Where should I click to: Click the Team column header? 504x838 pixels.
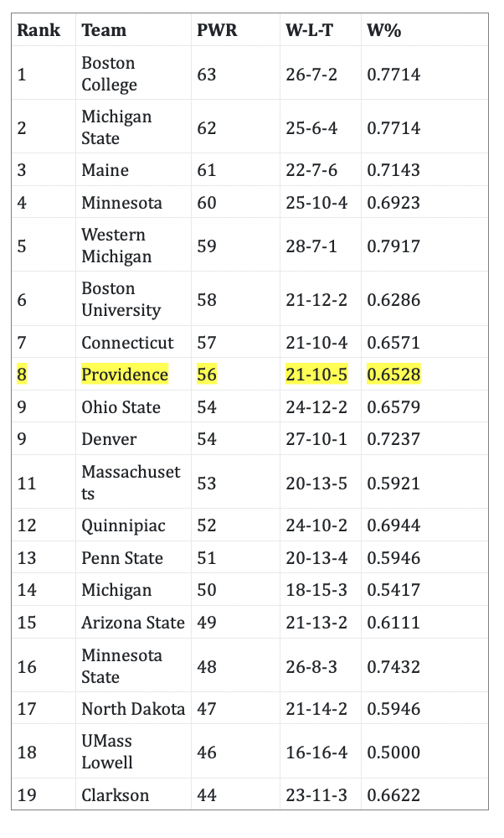click(x=104, y=30)
